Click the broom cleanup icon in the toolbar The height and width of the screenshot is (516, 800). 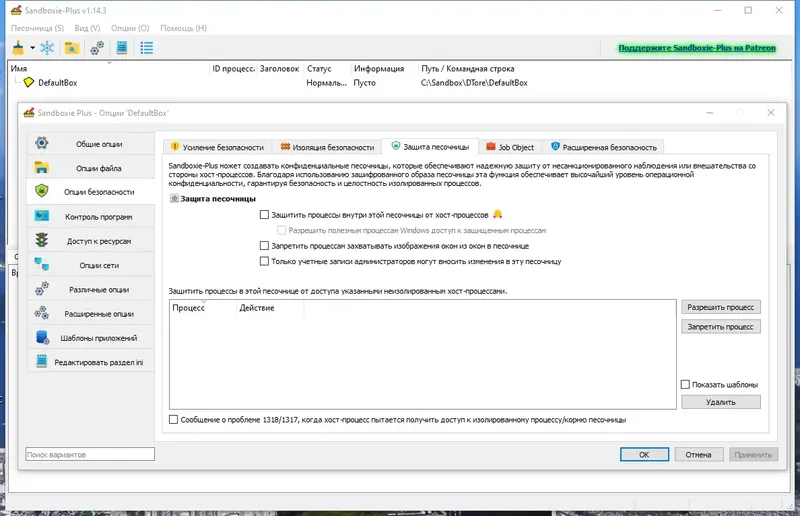(x=18, y=48)
